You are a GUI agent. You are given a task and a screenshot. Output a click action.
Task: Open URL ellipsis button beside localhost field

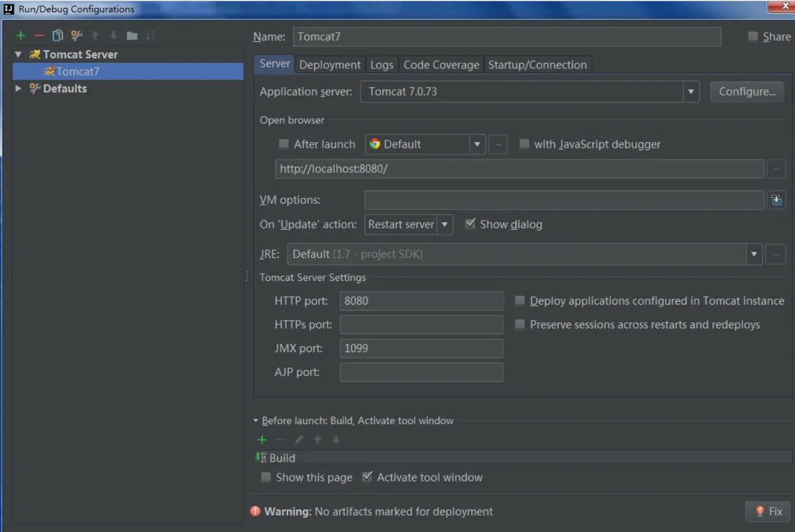tap(776, 169)
